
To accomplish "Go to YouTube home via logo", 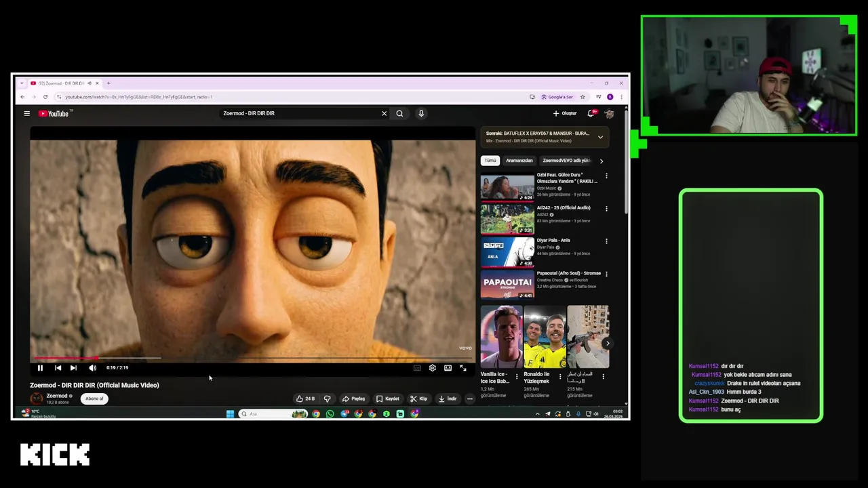I will [54, 113].
